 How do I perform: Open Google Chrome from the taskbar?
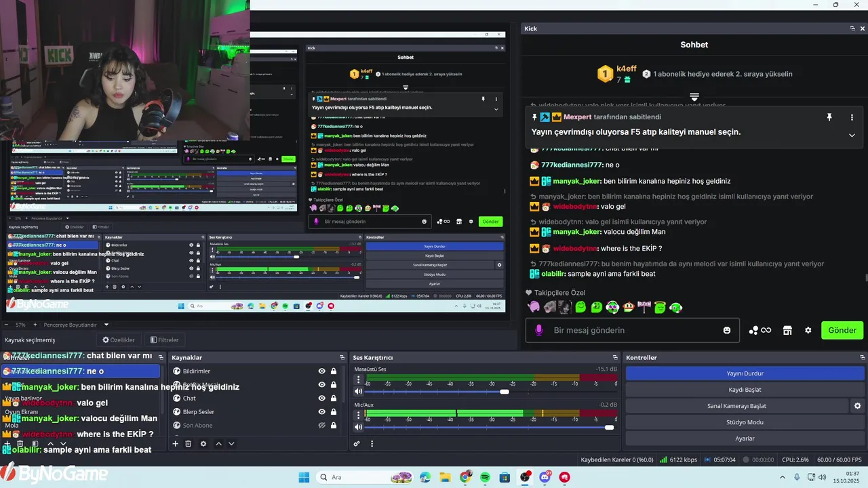[x=465, y=477]
